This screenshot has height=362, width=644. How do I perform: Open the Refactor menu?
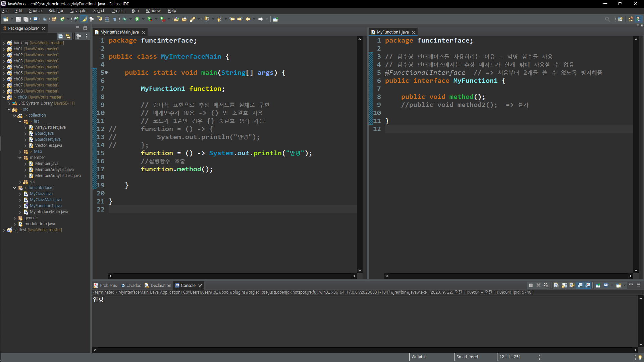tap(56, 11)
